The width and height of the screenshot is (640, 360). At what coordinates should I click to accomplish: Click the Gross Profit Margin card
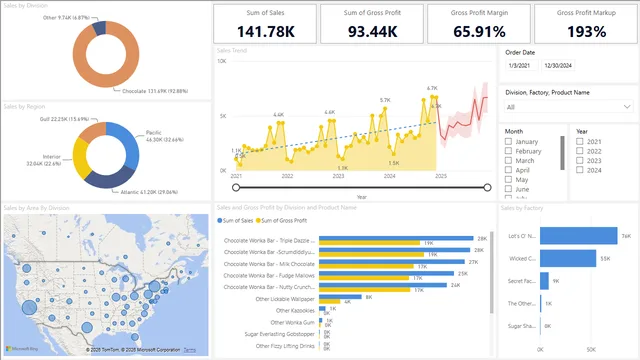coord(479,24)
